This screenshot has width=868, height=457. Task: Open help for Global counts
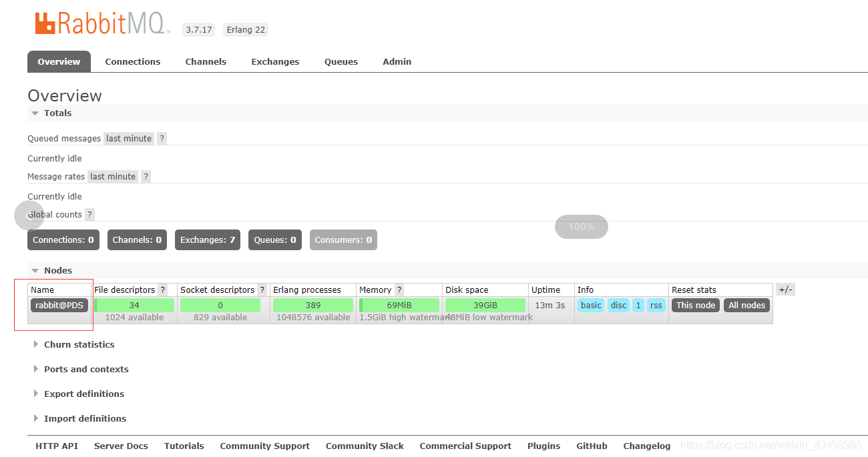(x=90, y=215)
